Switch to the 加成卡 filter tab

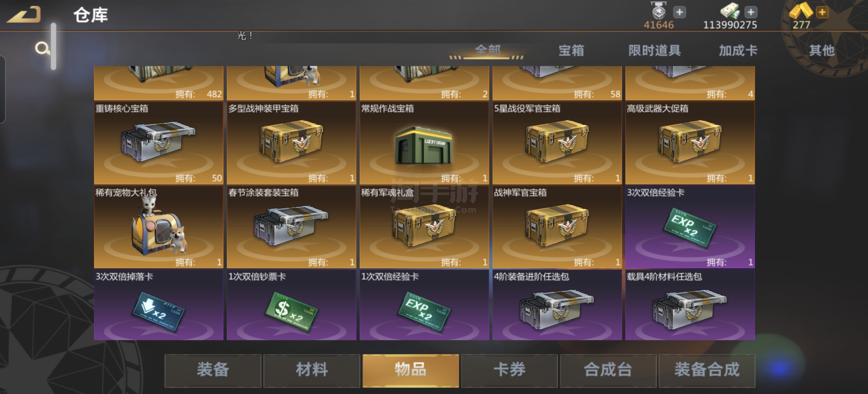[738, 51]
